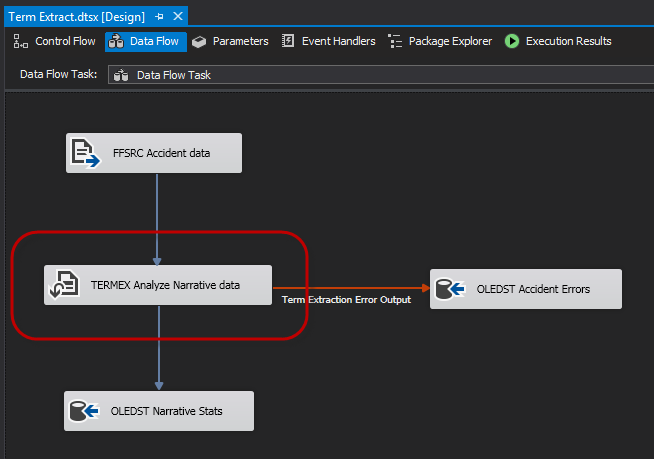Click the Term Extraction Error Output path label

tap(346, 300)
